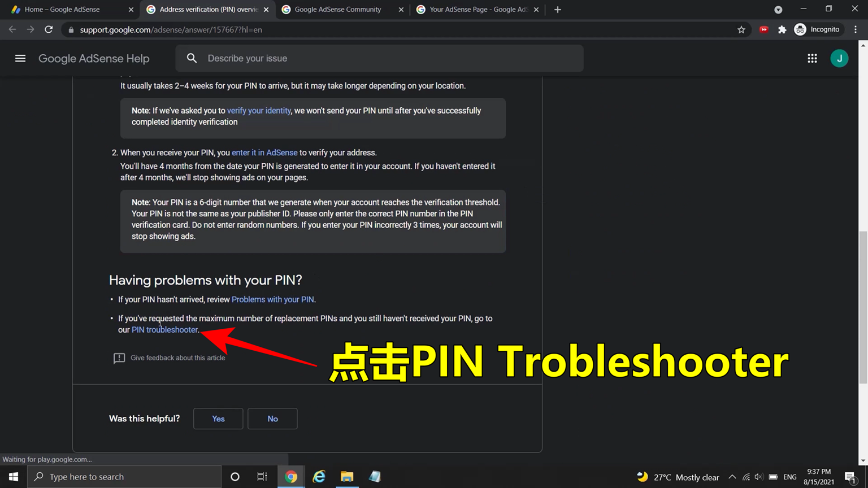The height and width of the screenshot is (488, 868).
Task: Open the account avatar J
Action: tap(839, 58)
